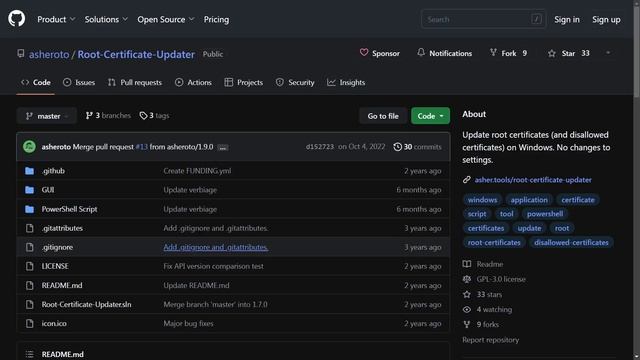Switch to the Actions tab
Image resolution: width=640 pixels, height=360 pixels.
pyautogui.click(x=193, y=82)
